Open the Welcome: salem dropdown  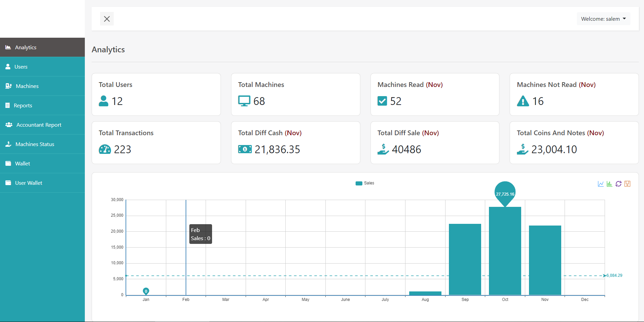pos(603,19)
